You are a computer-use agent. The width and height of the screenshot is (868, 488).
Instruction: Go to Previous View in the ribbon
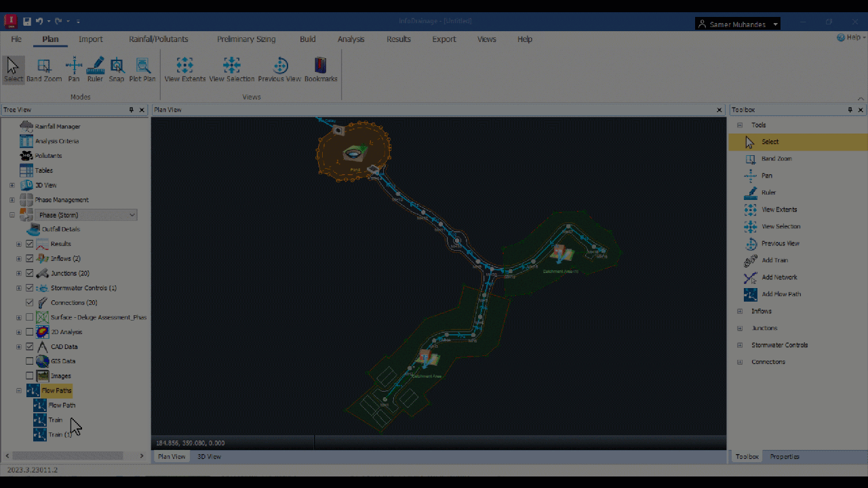279,70
